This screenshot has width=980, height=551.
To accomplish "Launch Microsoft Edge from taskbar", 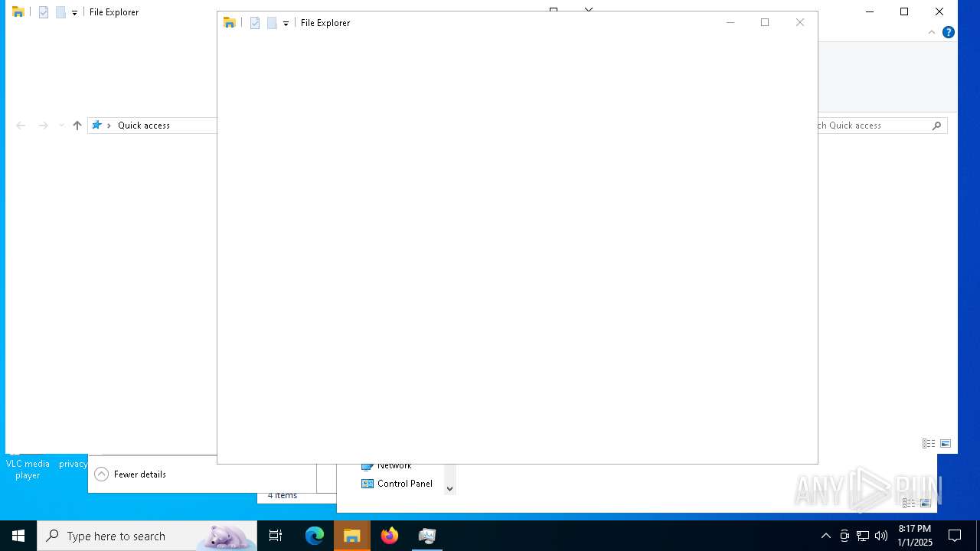I will [x=315, y=536].
